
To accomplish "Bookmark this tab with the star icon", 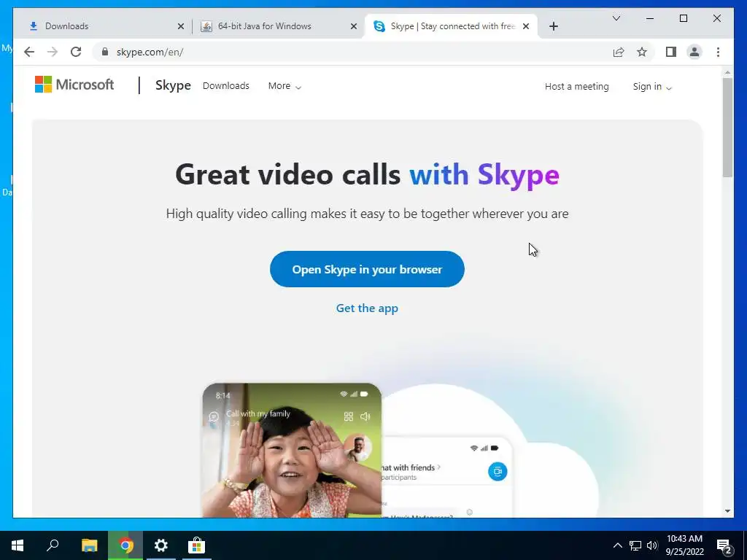I will point(642,52).
